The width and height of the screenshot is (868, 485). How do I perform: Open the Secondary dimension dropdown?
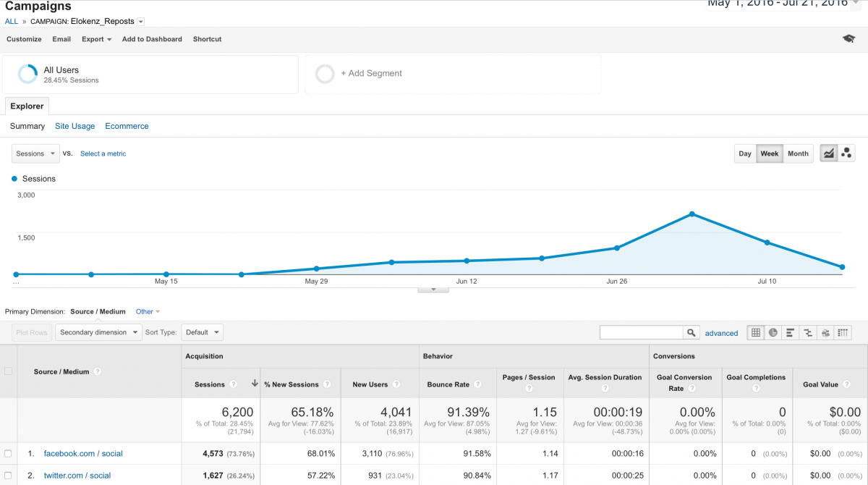click(x=99, y=332)
